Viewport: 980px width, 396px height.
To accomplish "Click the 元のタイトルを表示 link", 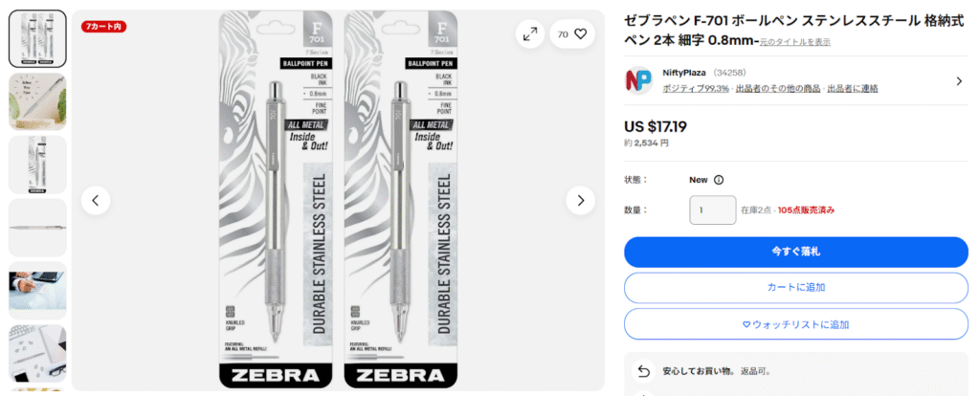I will click(795, 42).
